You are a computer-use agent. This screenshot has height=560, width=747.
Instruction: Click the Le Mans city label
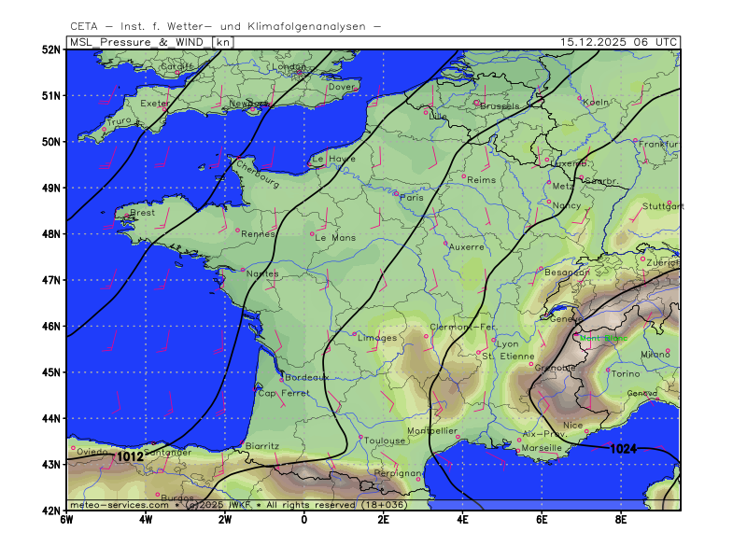335,238
